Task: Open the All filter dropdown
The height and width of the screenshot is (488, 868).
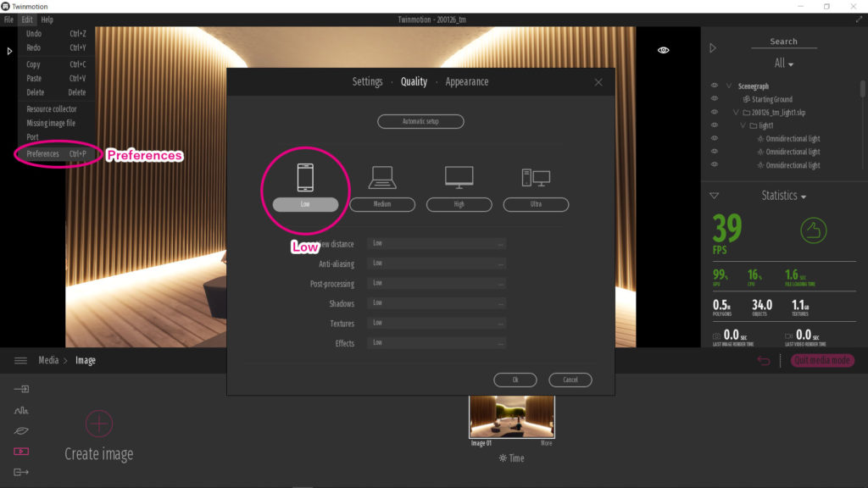Action: pos(783,64)
